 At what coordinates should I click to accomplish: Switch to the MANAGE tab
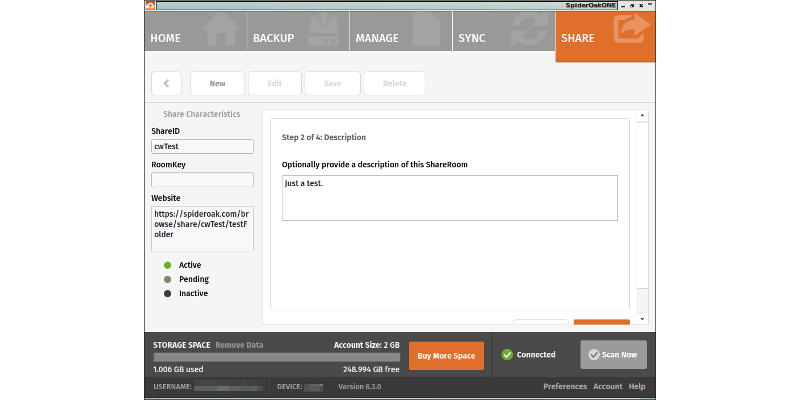pos(376,38)
